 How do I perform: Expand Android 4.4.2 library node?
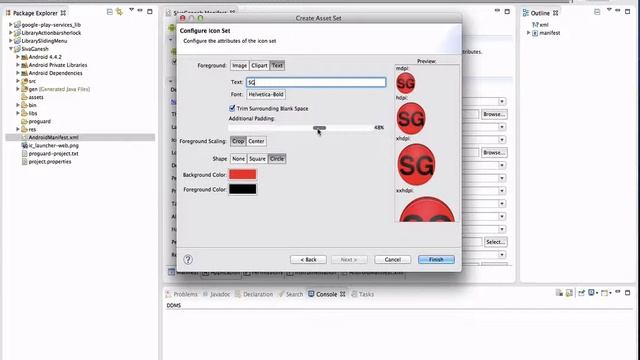[18, 57]
